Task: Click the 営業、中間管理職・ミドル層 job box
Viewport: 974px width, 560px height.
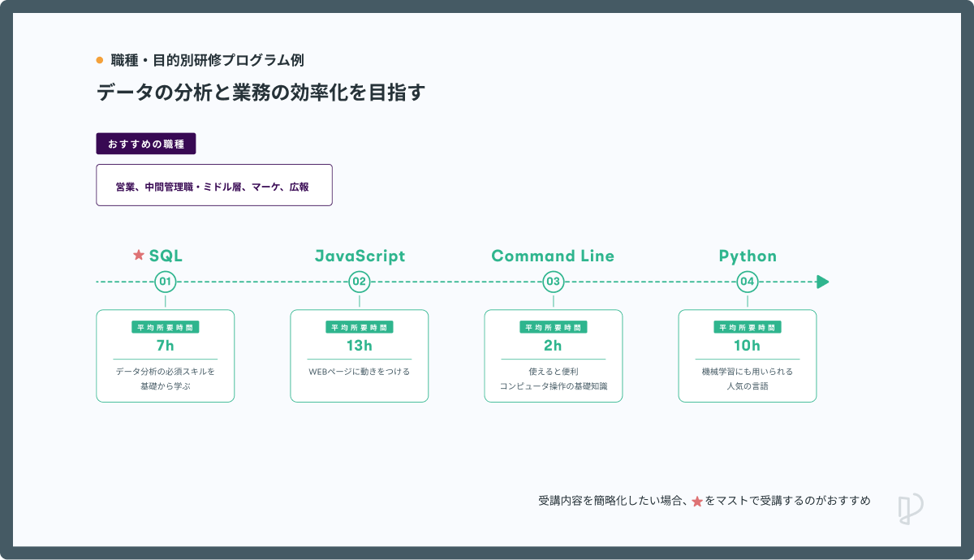Action: 214,185
